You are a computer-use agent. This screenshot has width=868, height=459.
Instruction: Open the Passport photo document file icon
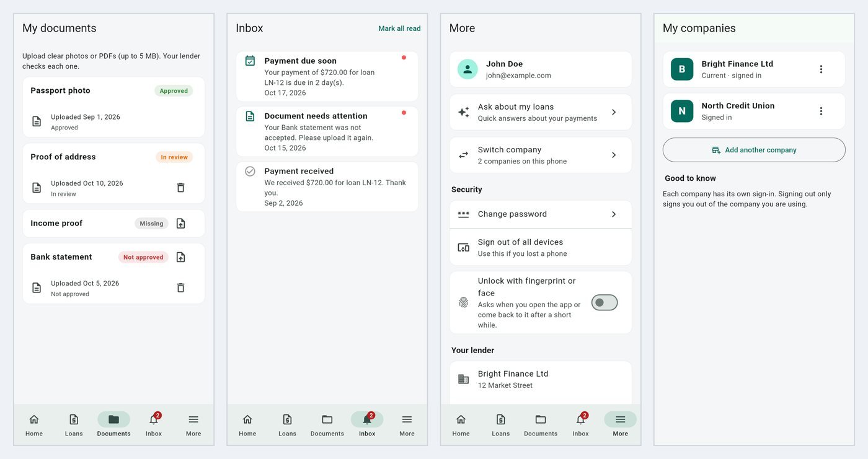pyautogui.click(x=37, y=121)
